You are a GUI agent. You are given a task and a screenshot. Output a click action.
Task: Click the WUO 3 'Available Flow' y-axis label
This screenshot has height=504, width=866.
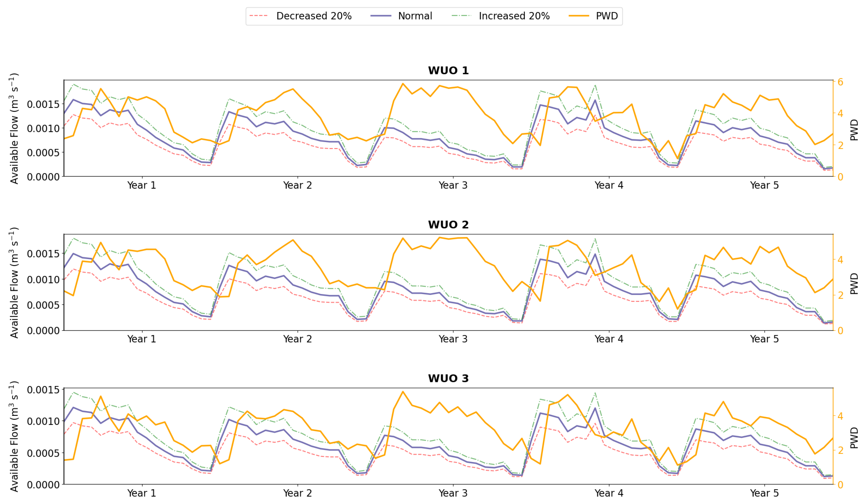click(14, 436)
